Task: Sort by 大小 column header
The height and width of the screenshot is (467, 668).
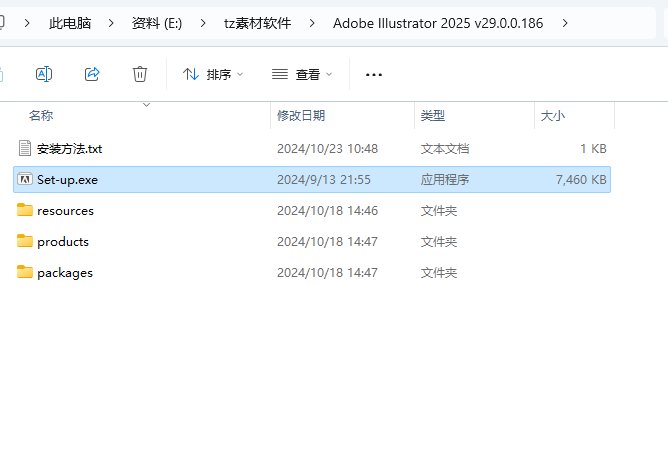Action: [x=553, y=115]
